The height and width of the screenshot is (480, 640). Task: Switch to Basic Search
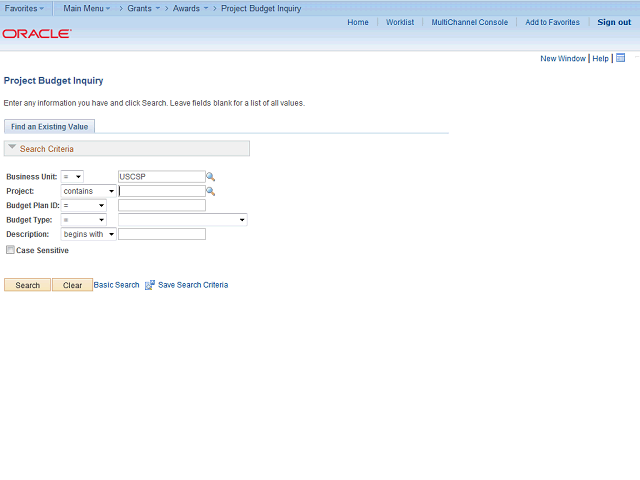click(116, 285)
